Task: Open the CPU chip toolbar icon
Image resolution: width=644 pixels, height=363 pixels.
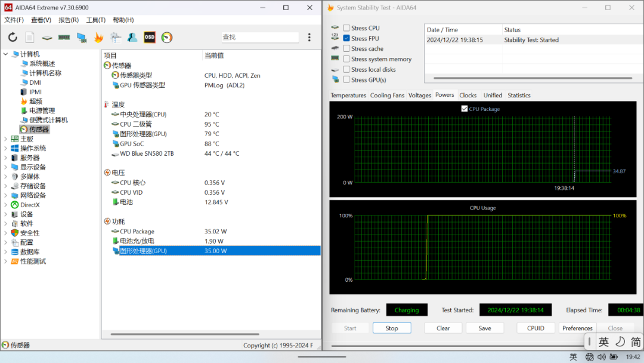Action: (47, 37)
